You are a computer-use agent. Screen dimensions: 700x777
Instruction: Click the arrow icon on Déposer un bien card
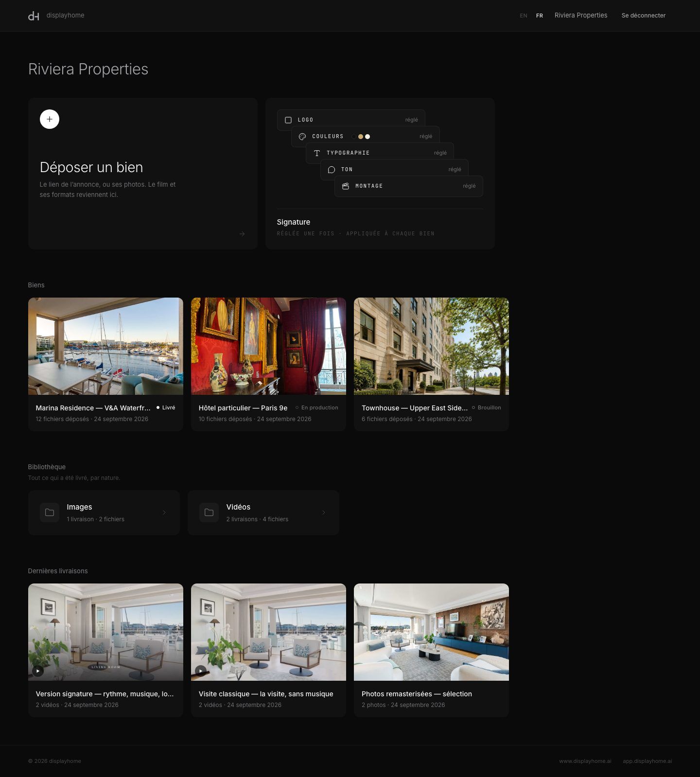242,234
